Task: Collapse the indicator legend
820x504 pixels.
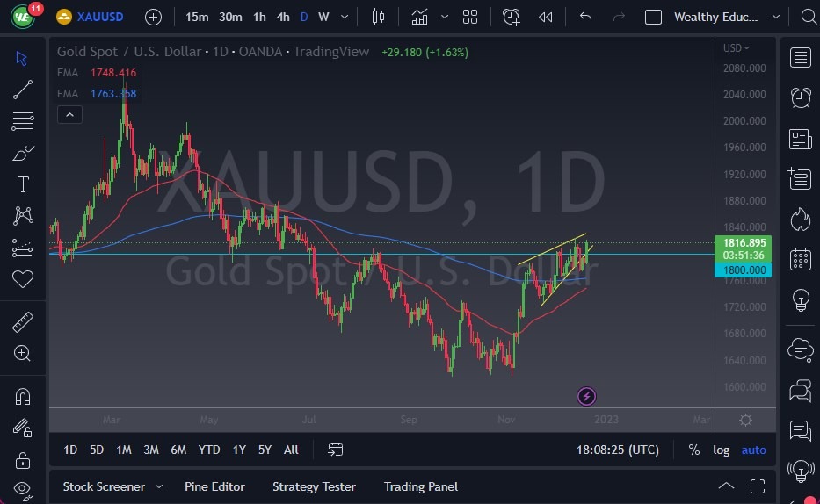Action: (x=69, y=115)
